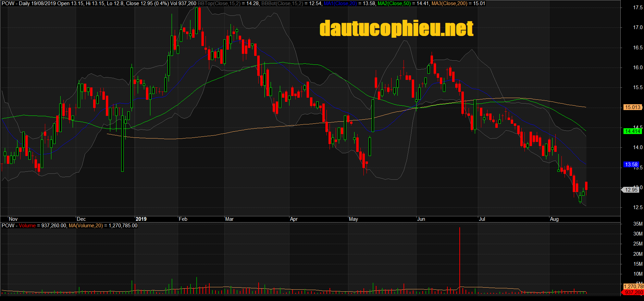Click the 20M volume axis label
The width and height of the screenshot is (644, 301).
[x=638, y=254]
